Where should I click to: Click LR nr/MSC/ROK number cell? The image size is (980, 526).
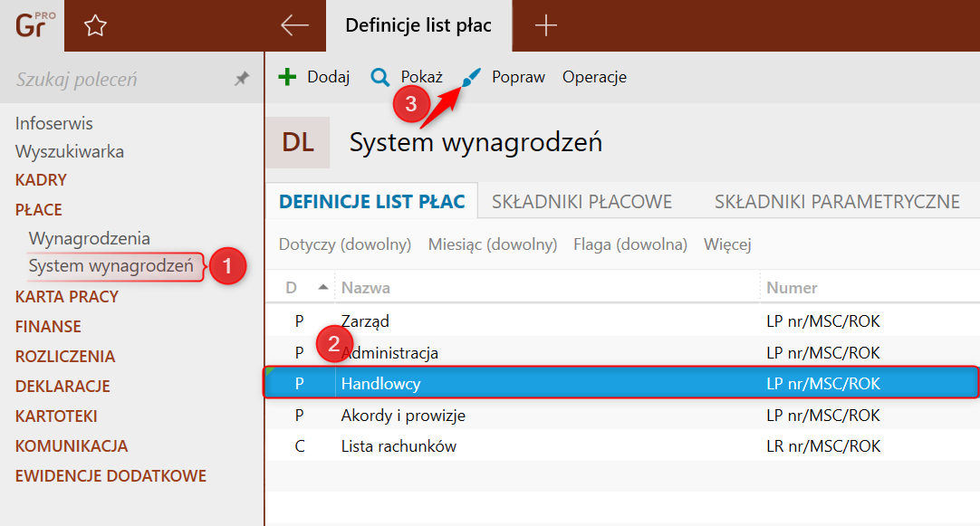click(823, 446)
